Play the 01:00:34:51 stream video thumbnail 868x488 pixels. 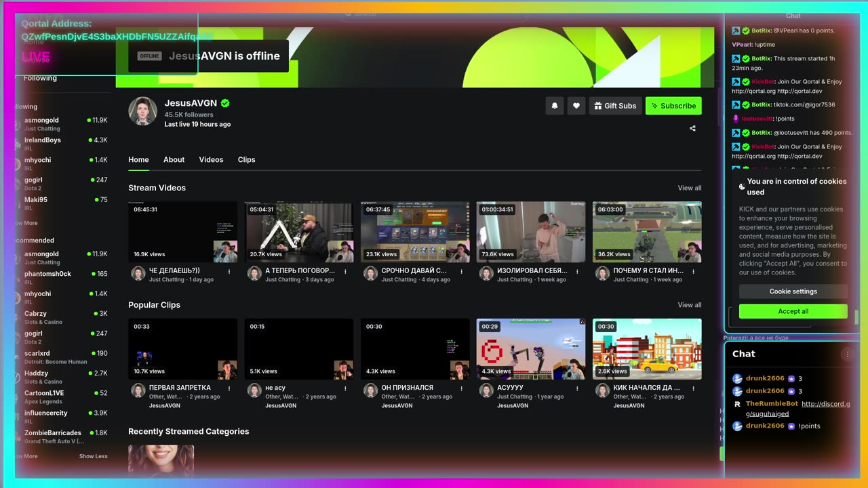[531, 232]
